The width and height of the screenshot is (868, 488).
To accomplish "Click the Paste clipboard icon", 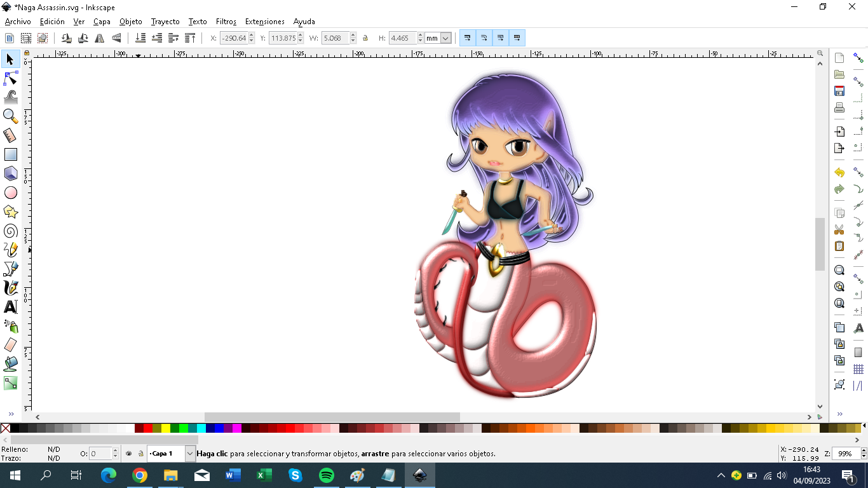I will click(839, 246).
